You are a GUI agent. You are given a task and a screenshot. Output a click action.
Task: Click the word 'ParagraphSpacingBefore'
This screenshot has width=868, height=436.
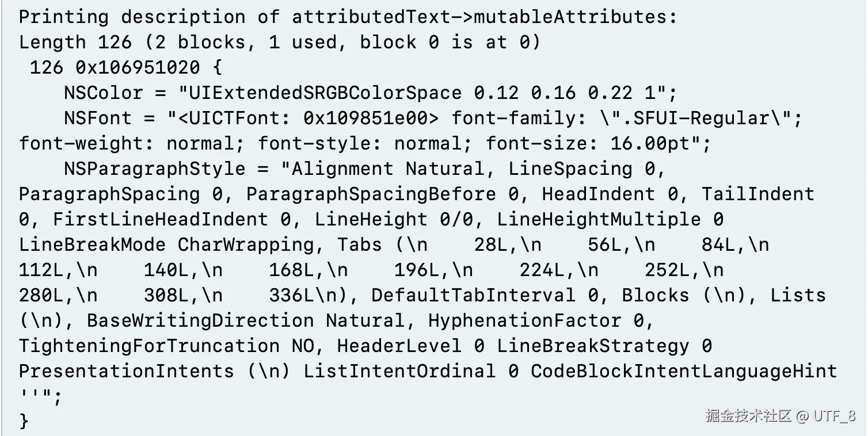pyautogui.click(x=371, y=194)
